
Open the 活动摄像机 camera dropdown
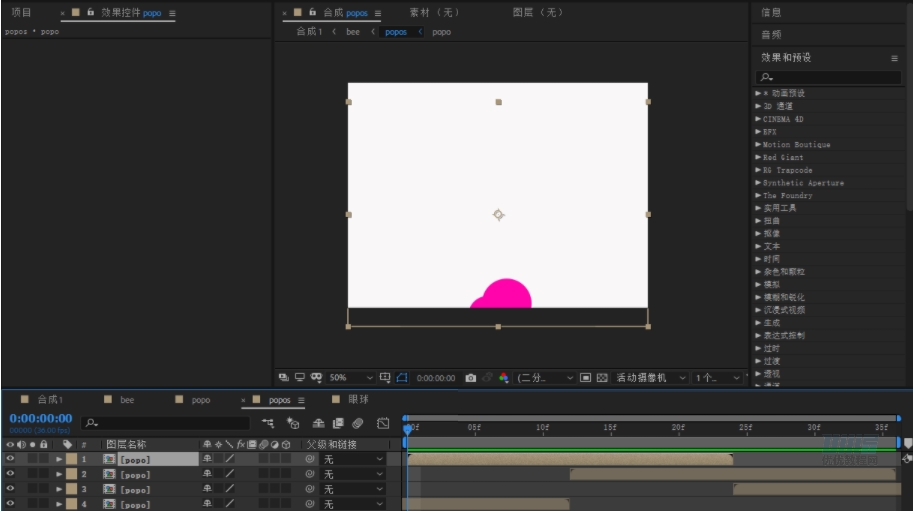pyautogui.click(x=651, y=378)
